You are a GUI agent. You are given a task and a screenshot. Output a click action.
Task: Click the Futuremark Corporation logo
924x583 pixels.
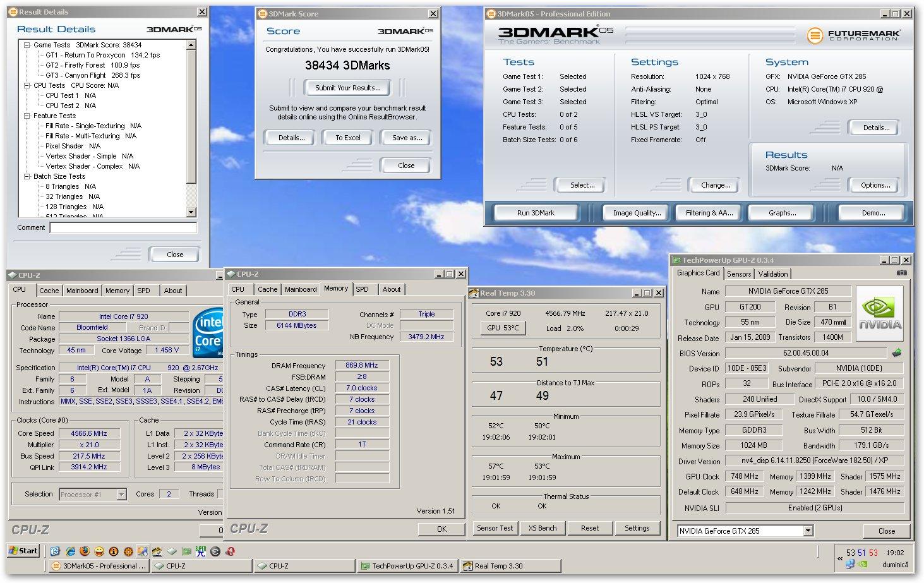[x=855, y=35]
